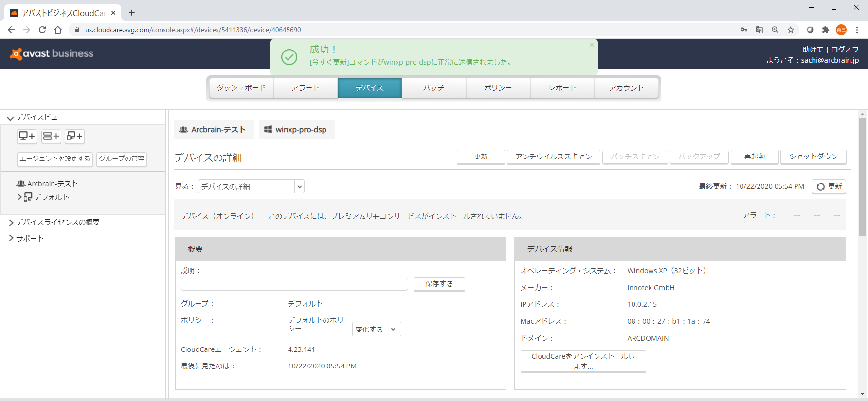Go to the Policy tab
868x401 pixels.
pyautogui.click(x=498, y=88)
